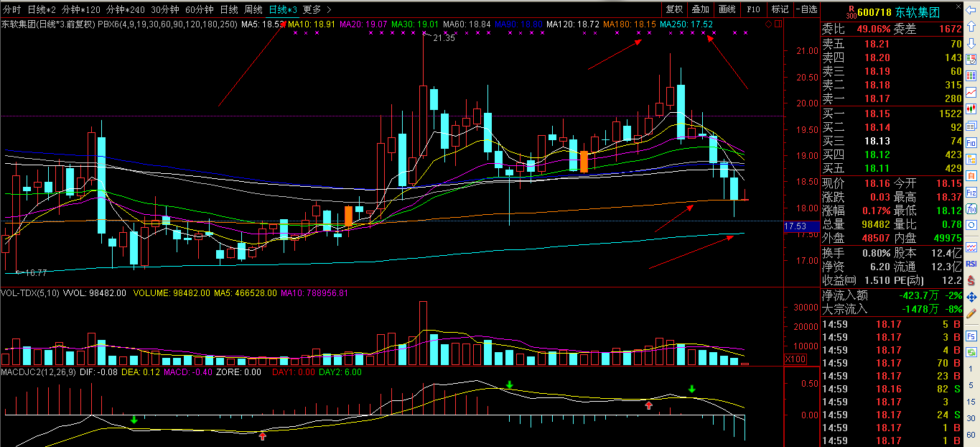Switch to 周线 weekly tab
Screen dimensions: 980x447
(x=253, y=9)
